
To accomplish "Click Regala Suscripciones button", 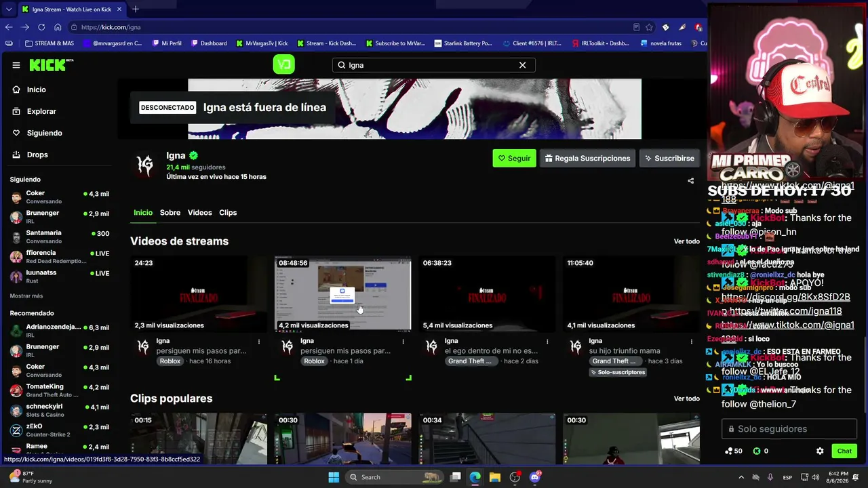I will [x=587, y=158].
